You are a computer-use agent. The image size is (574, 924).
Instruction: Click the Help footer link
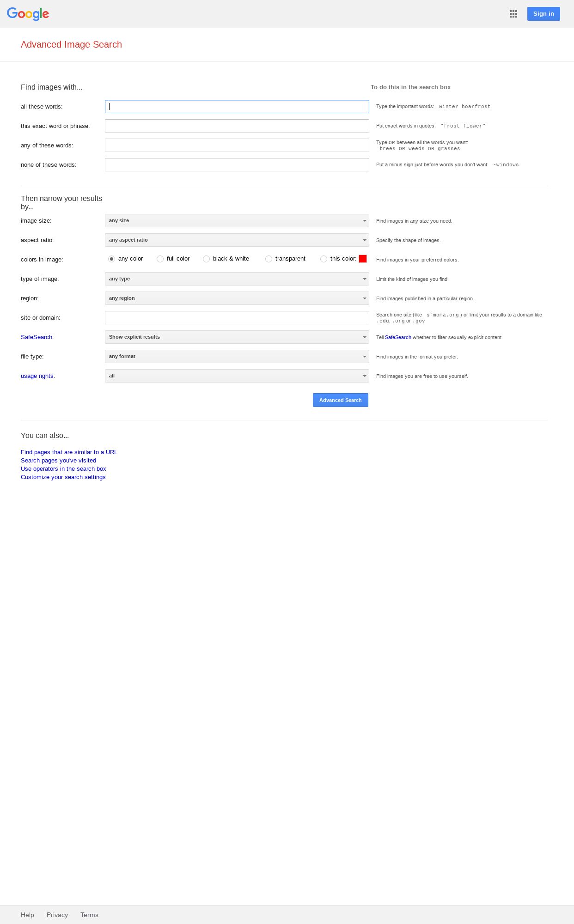27,915
